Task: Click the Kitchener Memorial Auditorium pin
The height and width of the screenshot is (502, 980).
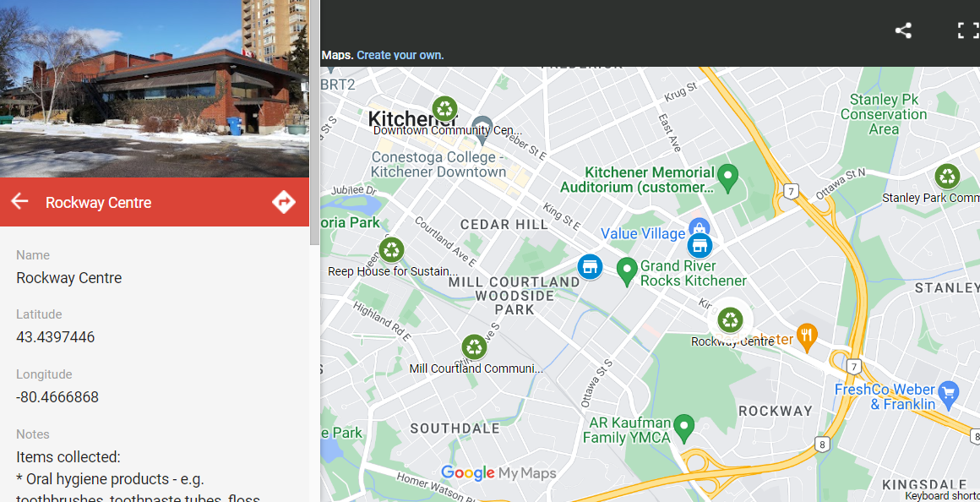Action: [727, 178]
